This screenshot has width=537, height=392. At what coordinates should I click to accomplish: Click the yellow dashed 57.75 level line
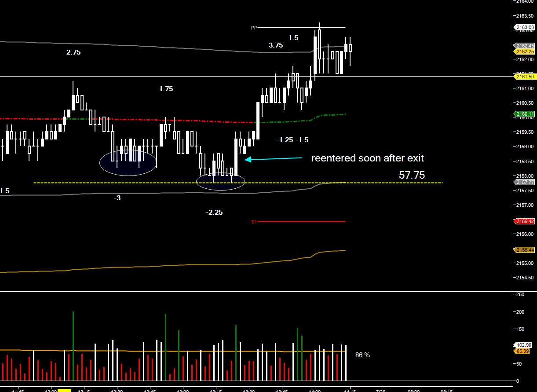tap(237, 183)
